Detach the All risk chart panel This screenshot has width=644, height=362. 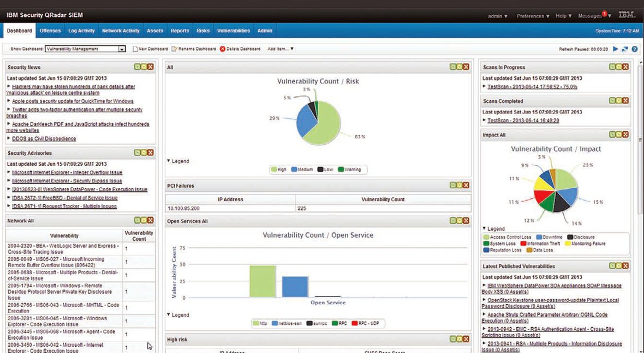click(x=452, y=67)
